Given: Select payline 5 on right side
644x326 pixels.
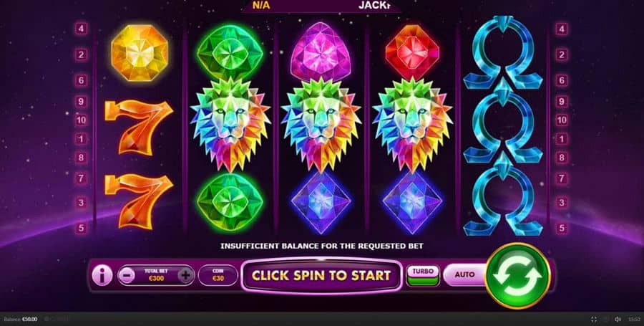Looking at the screenshot, I should [562, 229].
